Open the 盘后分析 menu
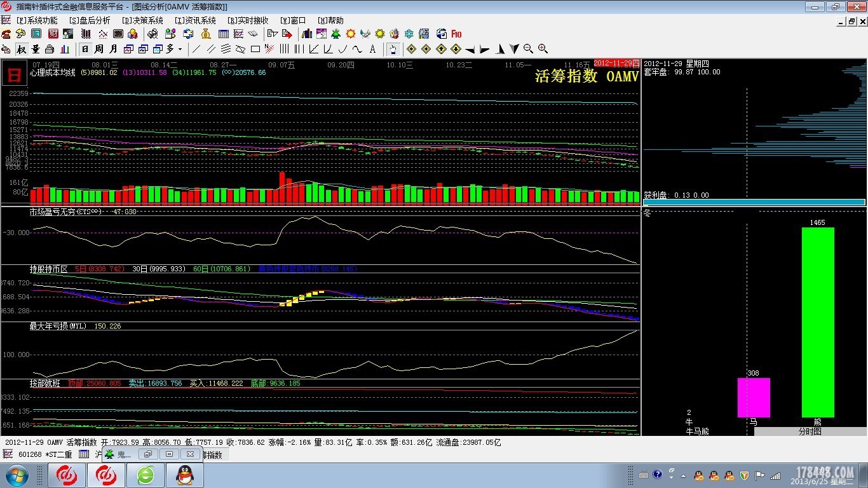This screenshot has width=868, height=488. (89, 20)
